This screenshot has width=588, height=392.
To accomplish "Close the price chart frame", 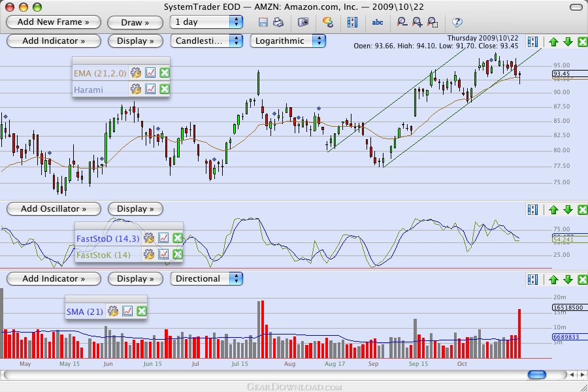I will (x=582, y=42).
